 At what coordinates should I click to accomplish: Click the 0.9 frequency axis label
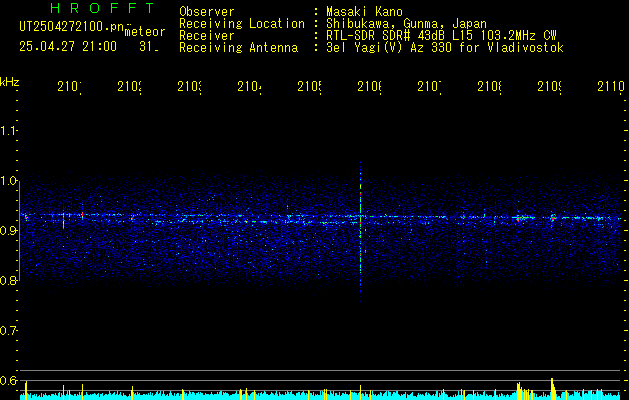tap(8, 231)
